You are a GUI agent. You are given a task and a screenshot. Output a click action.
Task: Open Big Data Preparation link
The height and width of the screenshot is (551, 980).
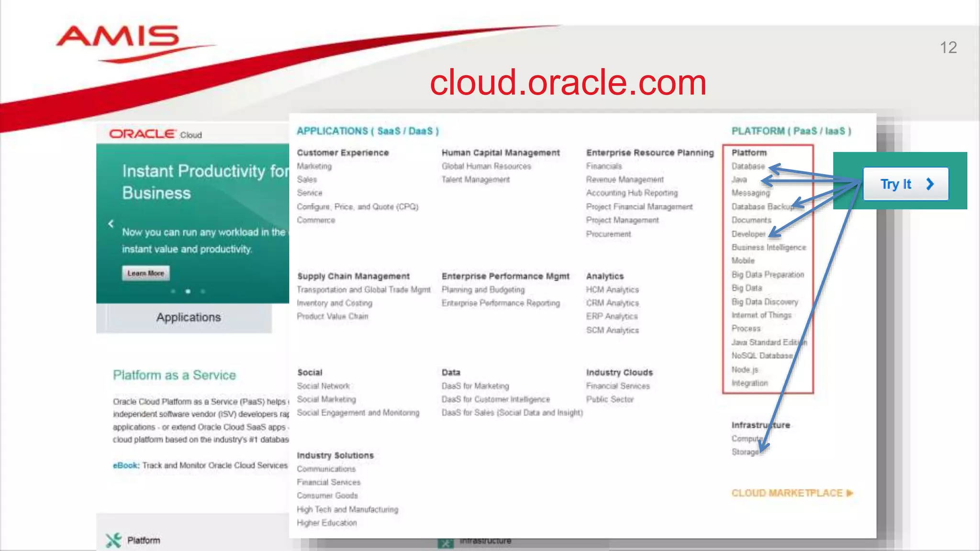click(768, 275)
